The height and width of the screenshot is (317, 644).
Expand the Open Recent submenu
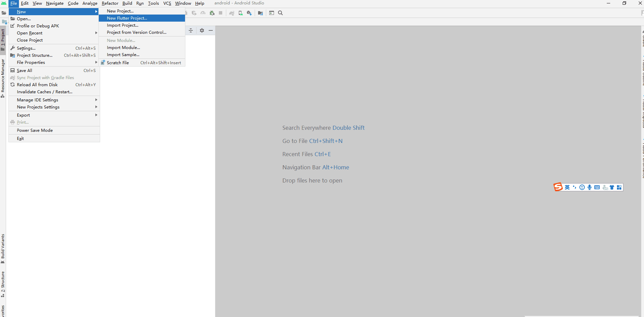point(54,33)
